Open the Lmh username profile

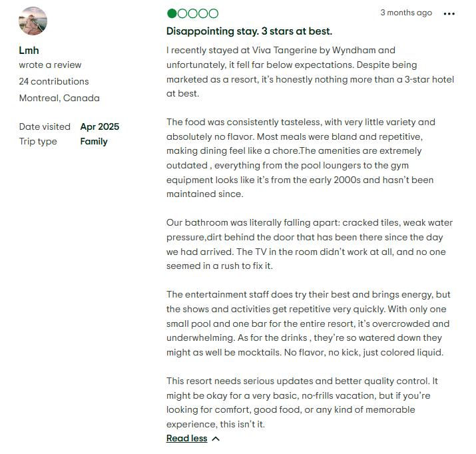[x=29, y=51]
